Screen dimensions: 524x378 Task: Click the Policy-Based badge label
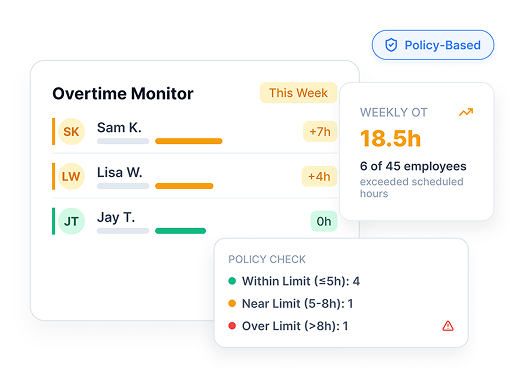tap(442, 45)
